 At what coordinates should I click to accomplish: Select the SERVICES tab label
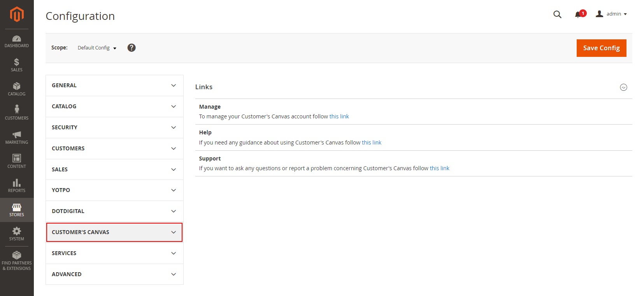point(64,253)
